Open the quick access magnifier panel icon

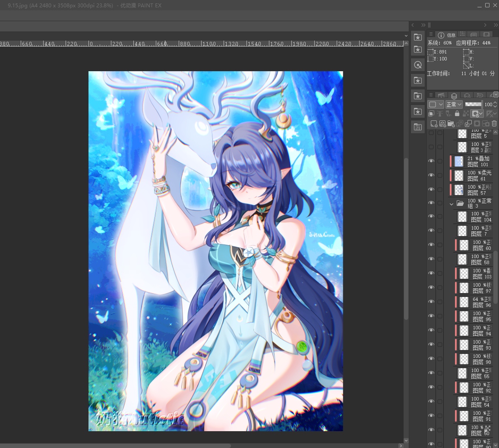pyautogui.click(x=418, y=65)
